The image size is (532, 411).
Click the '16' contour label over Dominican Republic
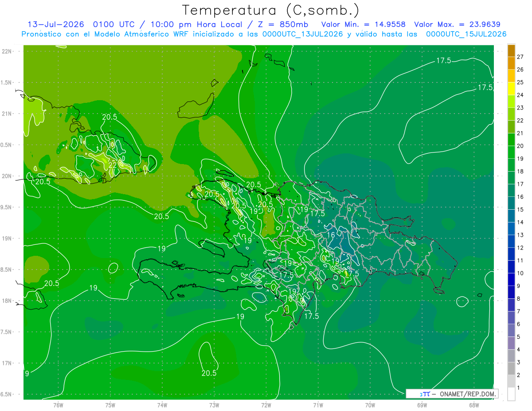coord(331,235)
